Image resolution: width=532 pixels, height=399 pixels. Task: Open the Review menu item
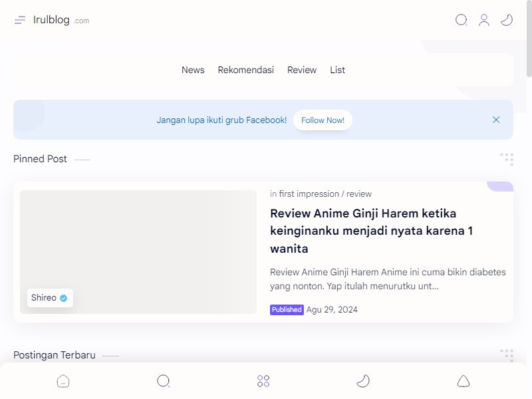click(302, 70)
